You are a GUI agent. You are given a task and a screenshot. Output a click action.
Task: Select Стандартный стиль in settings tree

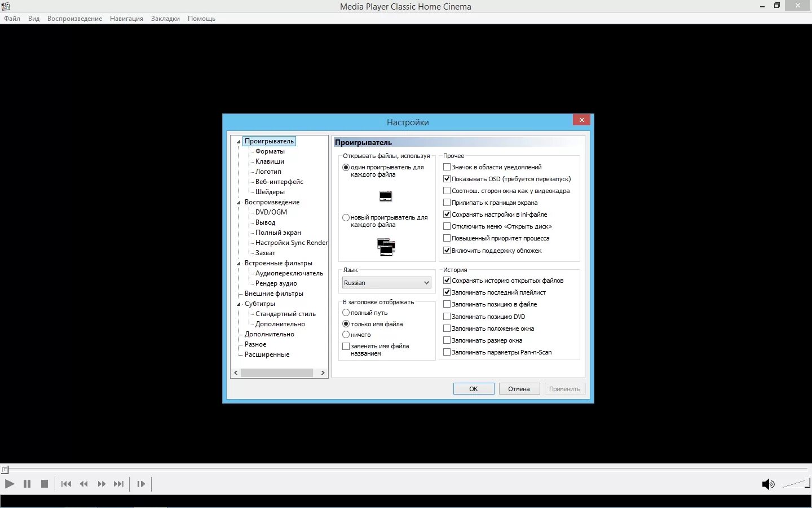[x=285, y=314]
